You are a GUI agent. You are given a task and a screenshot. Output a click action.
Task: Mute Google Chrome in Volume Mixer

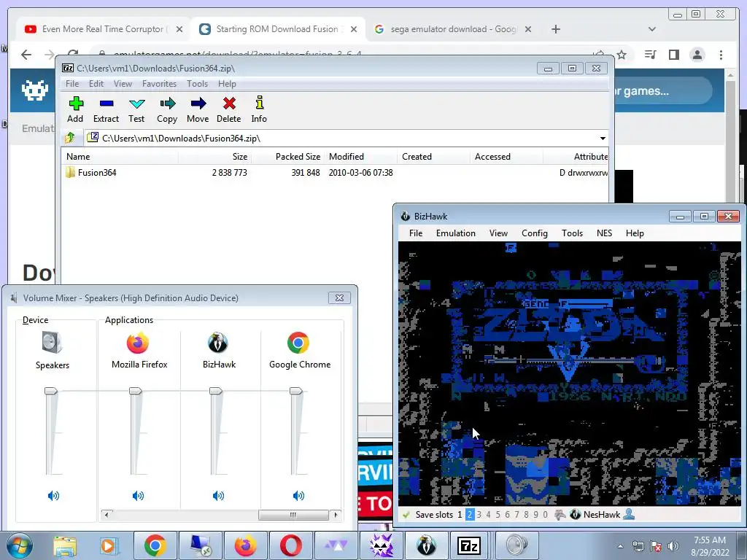(x=298, y=496)
